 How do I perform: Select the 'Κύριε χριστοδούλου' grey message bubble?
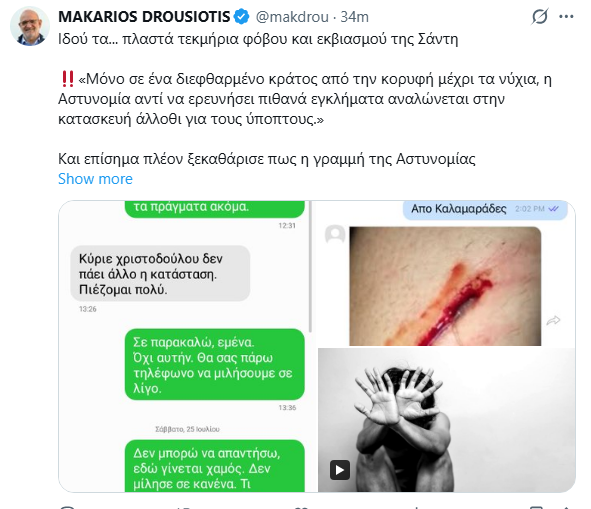click(160, 274)
